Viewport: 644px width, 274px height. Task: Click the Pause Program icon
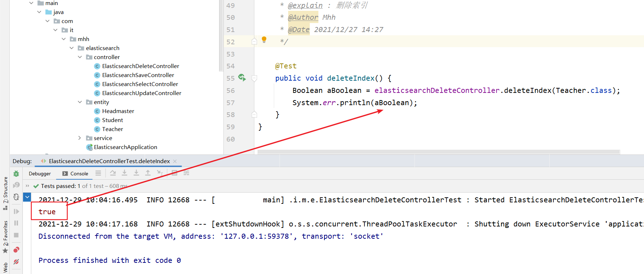(x=16, y=223)
